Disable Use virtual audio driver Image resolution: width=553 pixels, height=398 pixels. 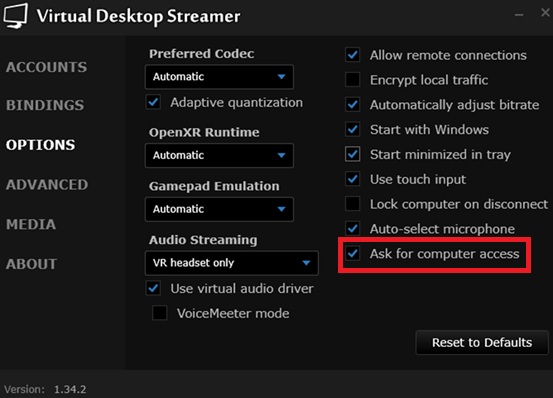tap(153, 288)
